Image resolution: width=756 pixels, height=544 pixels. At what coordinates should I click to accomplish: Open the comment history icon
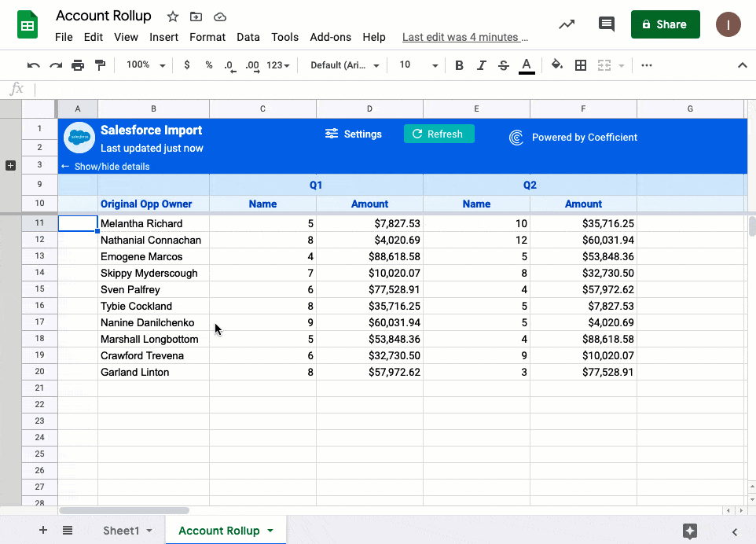(x=606, y=24)
